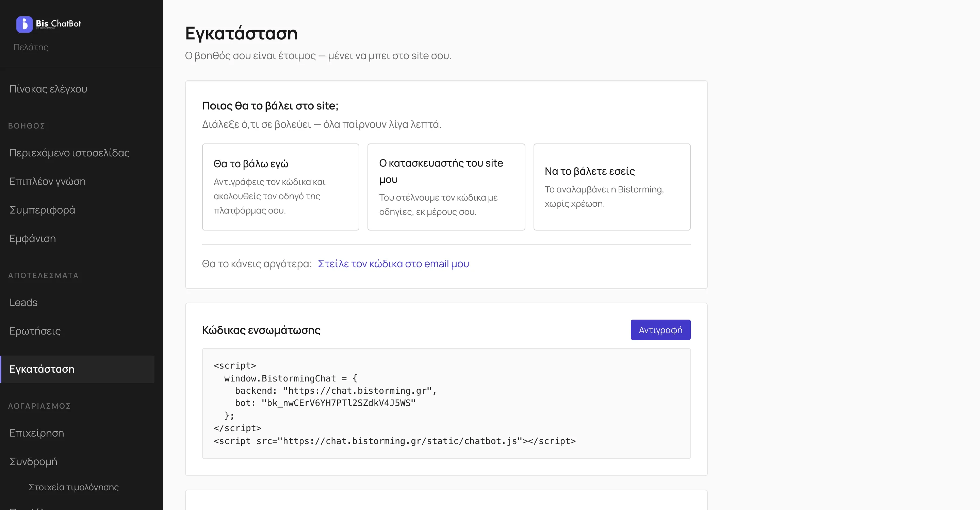Screen dimensions: 980x510
Task: Select the active Εγκατάσταση sidebar item
Action: tap(77, 369)
